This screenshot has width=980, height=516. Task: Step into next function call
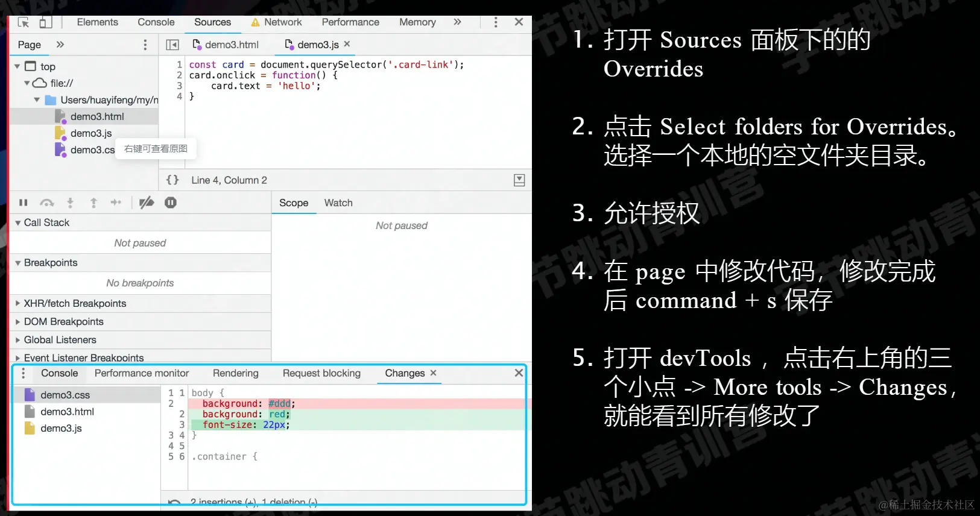point(70,203)
